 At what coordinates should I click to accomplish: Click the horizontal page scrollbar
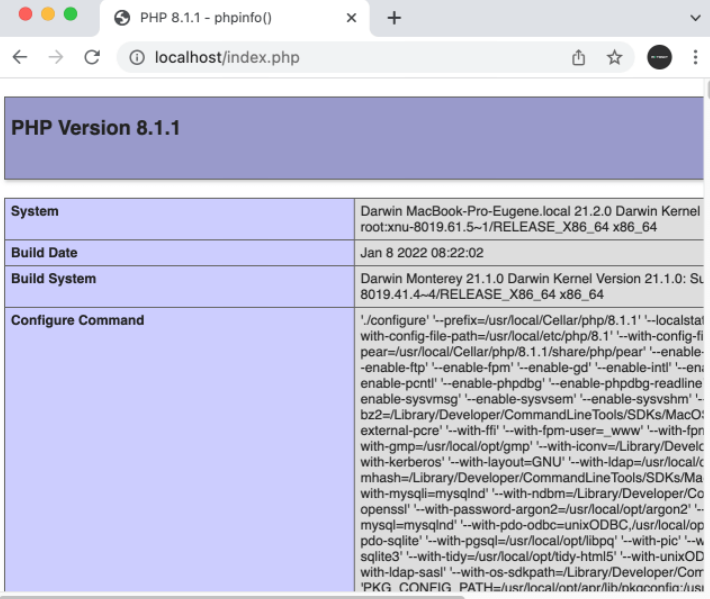coord(233,597)
